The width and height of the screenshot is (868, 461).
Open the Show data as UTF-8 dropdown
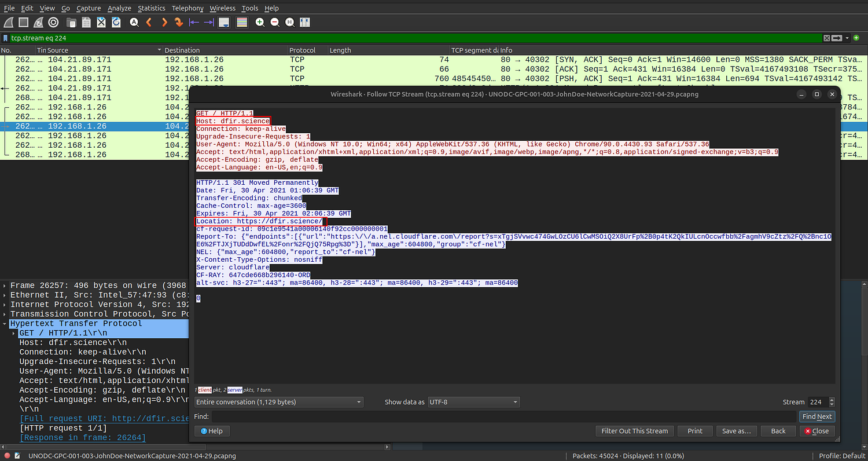pos(473,402)
